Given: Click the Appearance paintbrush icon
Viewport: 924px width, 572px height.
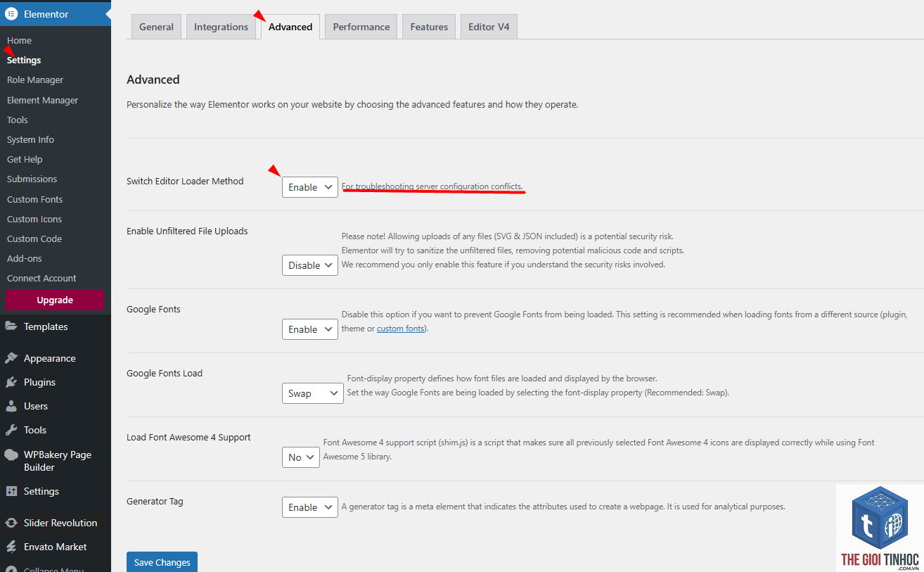Looking at the screenshot, I should coord(11,358).
